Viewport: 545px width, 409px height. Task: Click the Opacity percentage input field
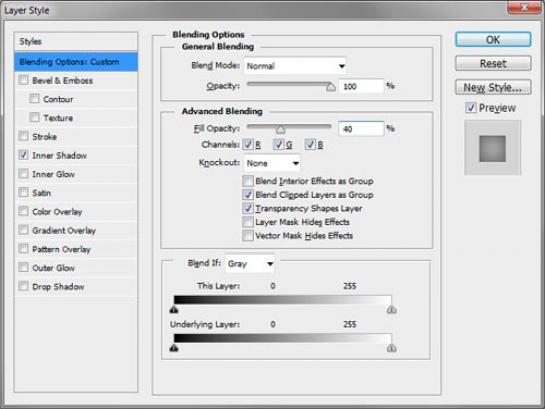pos(361,86)
